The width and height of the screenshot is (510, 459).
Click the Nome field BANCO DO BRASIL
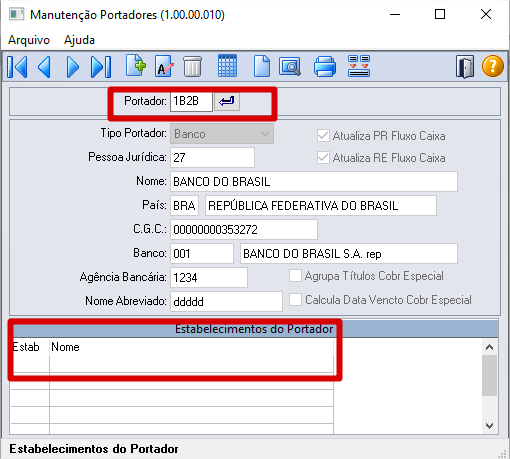pyautogui.click(x=314, y=181)
